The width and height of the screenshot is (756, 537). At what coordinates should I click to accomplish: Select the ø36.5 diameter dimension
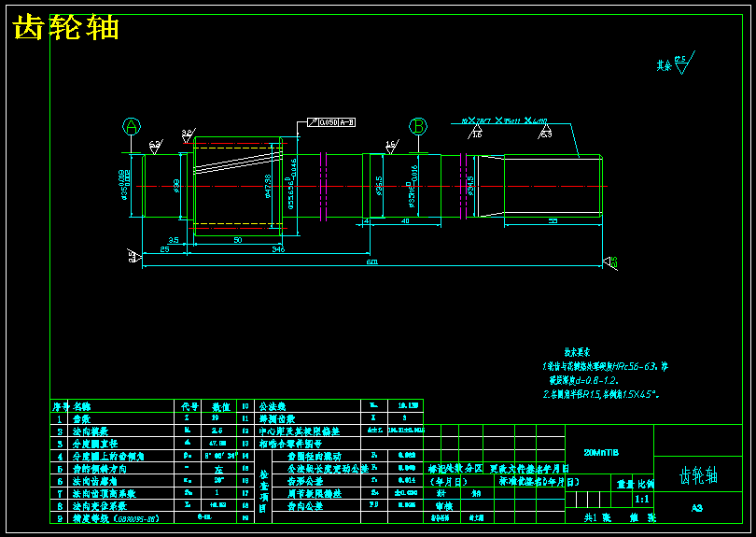[379, 186]
